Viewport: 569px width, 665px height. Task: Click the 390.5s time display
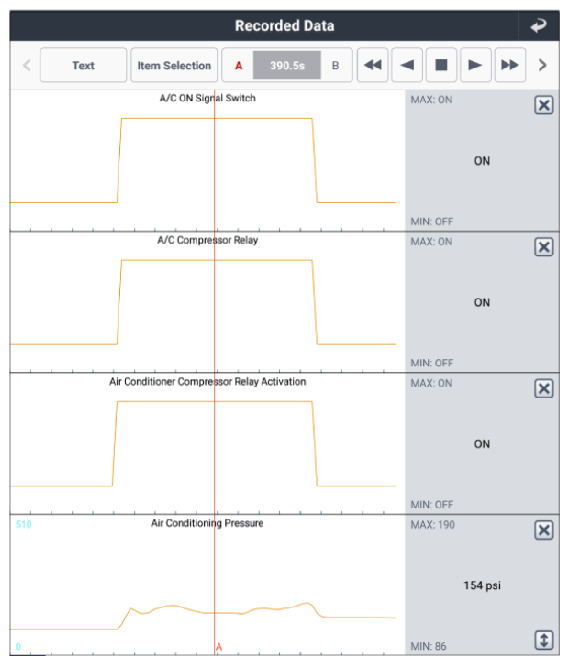(x=287, y=65)
